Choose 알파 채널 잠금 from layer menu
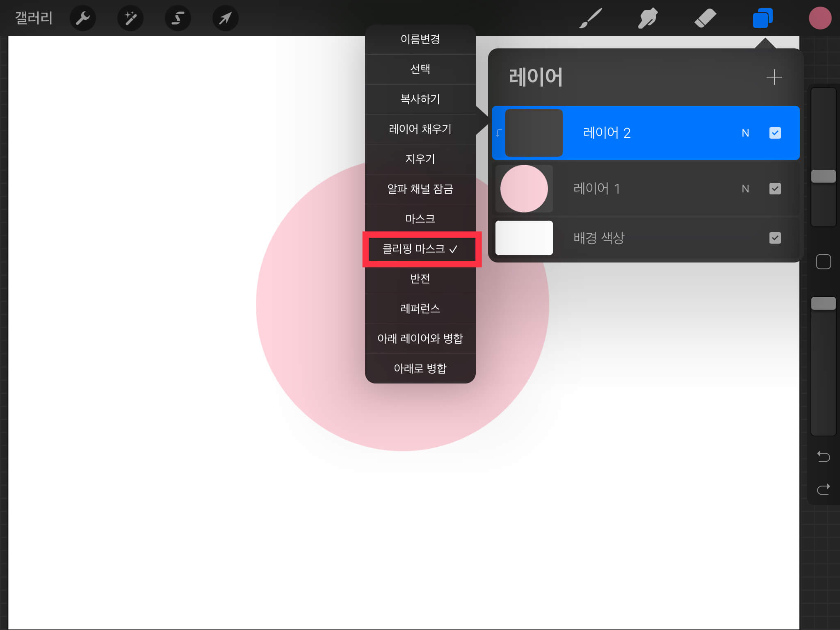The image size is (840, 630). click(x=420, y=189)
